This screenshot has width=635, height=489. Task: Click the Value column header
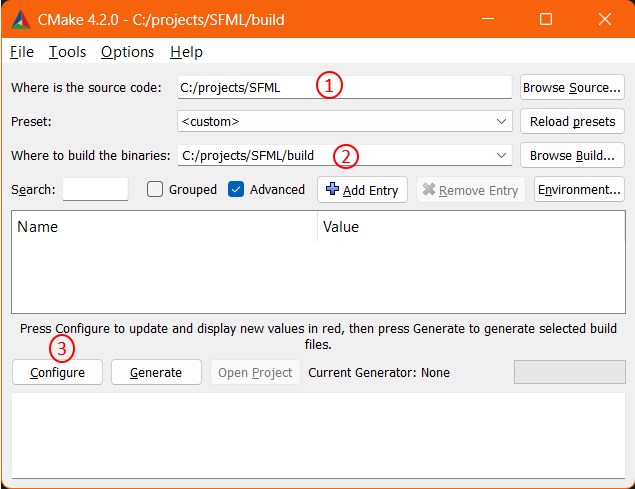[x=471, y=227]
